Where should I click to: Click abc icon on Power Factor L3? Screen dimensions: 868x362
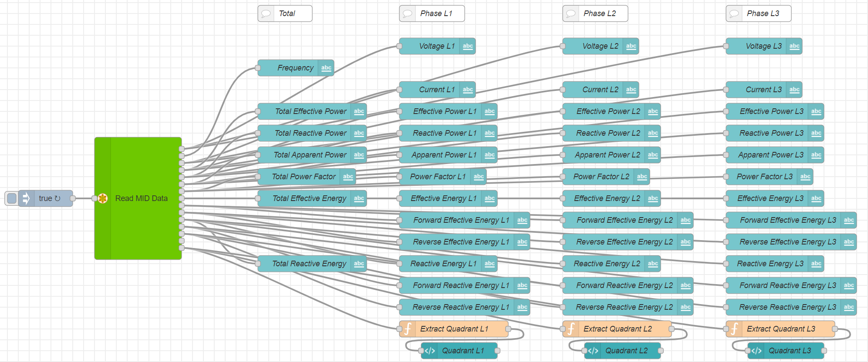tap(805, 177)
